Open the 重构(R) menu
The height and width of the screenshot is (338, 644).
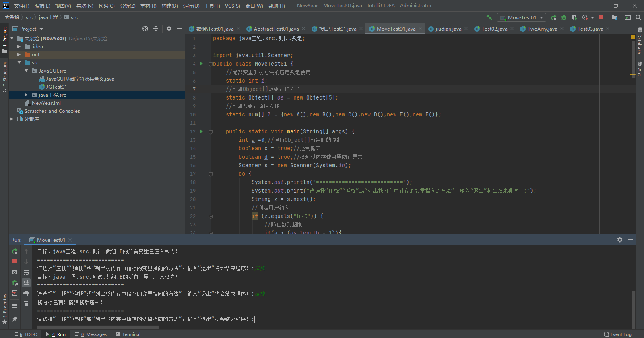(x=148, y=6)
